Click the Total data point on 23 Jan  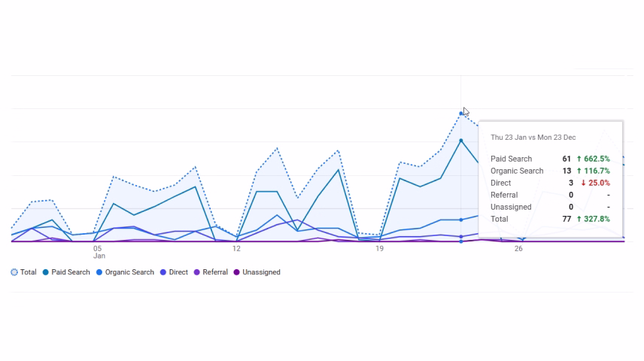pyautogui.click(x=461, y=114)
